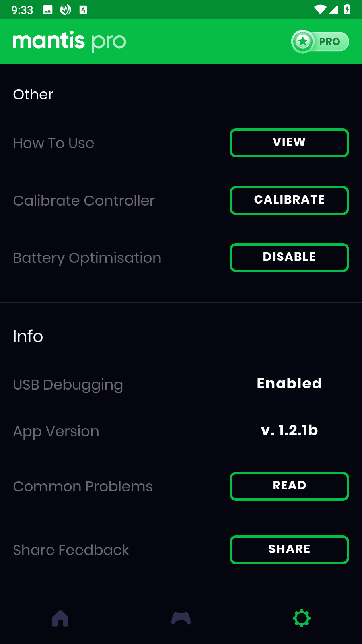362x644 pixels.
Task: Select the green settings gear icon
Action: coord(302,618)
